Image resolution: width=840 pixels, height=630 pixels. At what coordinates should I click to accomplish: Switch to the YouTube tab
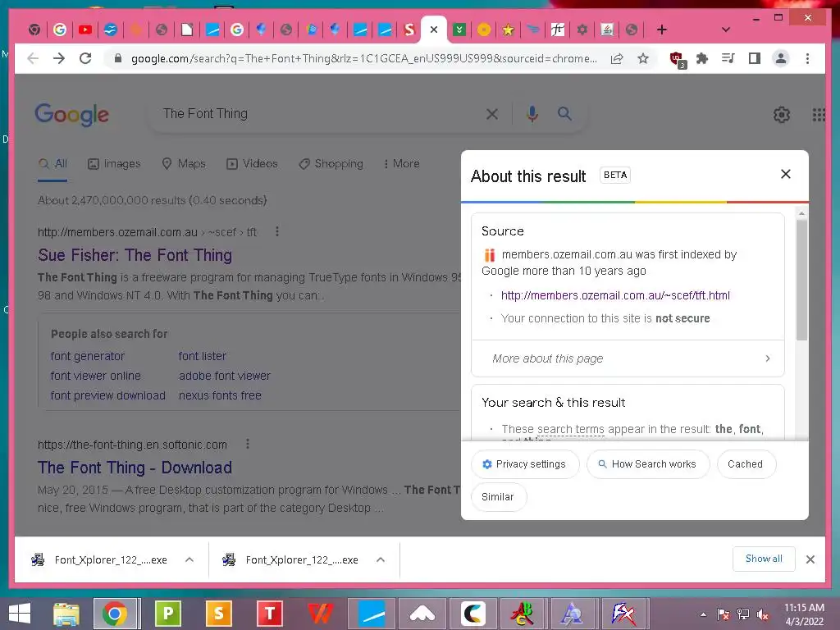tap(84, 30)
